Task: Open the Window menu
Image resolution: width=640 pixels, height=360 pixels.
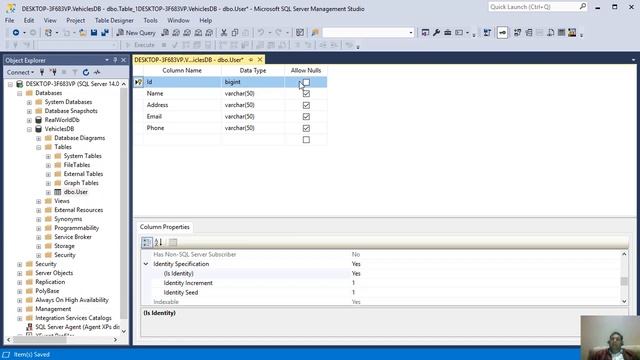Action: pyautogui.click(x=178, y=20)
